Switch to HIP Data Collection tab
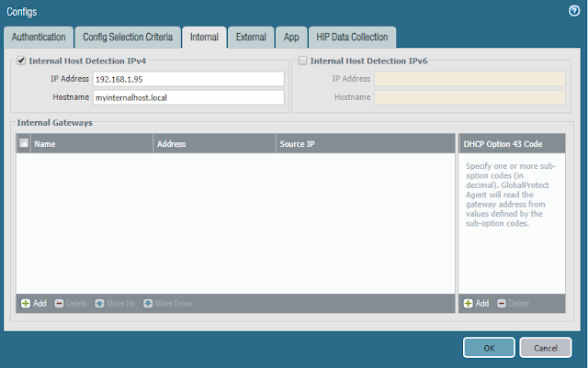Screen dimensions: 588x368 click(x=353, y=38)
